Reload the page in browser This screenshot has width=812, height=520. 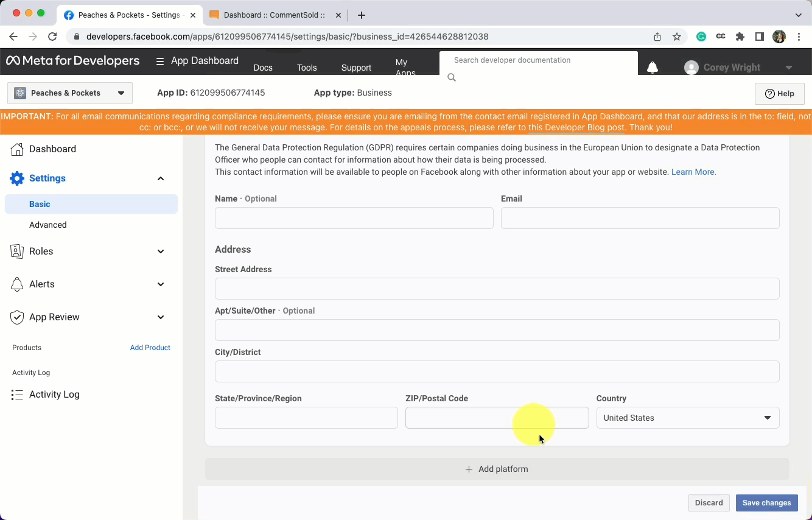(52, 37)
